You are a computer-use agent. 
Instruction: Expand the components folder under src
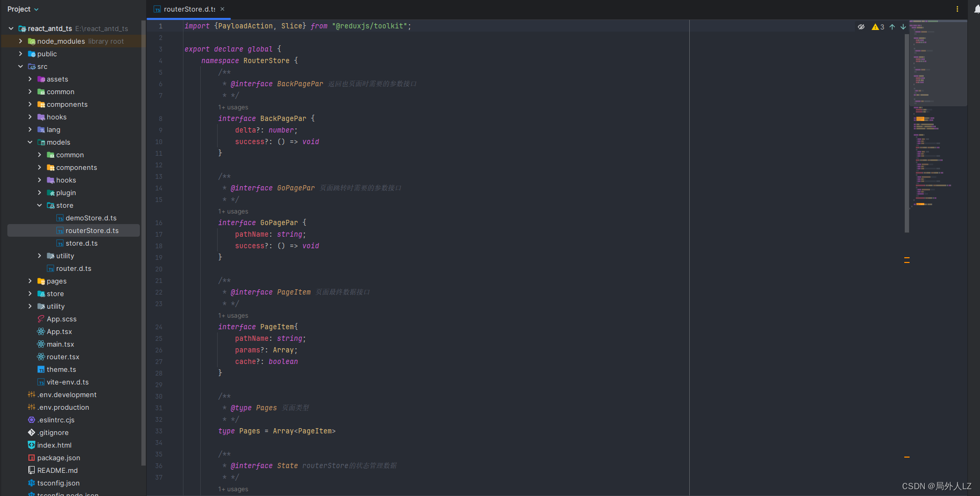[30, 104]
